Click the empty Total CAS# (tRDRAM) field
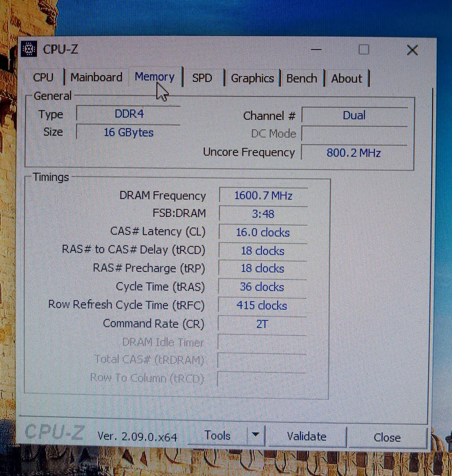The image size is (452, 476). (262, 361)
